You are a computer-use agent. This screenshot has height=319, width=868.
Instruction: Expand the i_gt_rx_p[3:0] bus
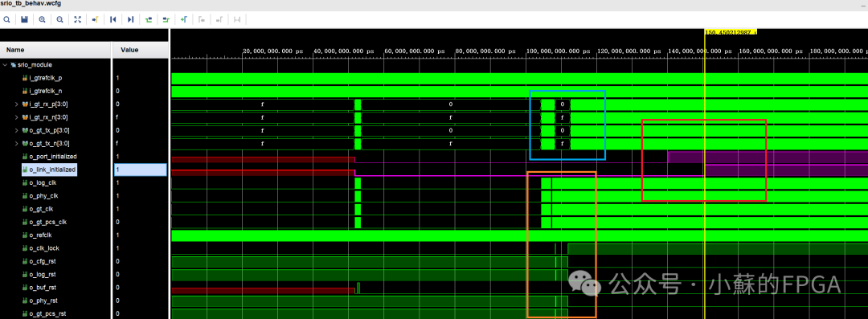click(x=16, y=104)
